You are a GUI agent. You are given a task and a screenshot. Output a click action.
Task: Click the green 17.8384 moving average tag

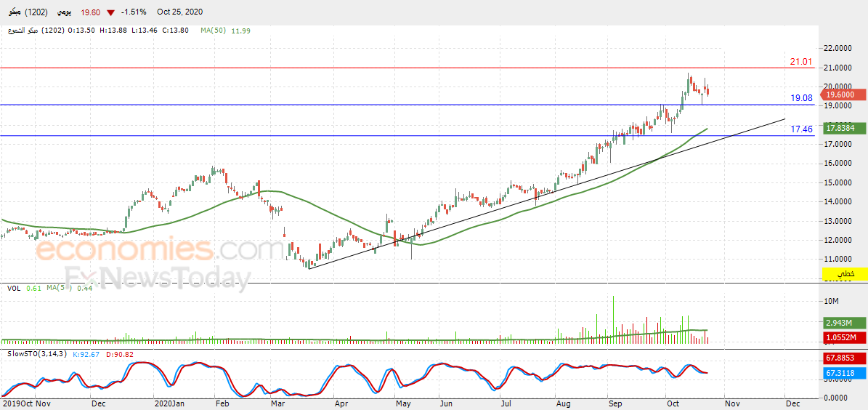pyautogui.click(x=843, y=128)
